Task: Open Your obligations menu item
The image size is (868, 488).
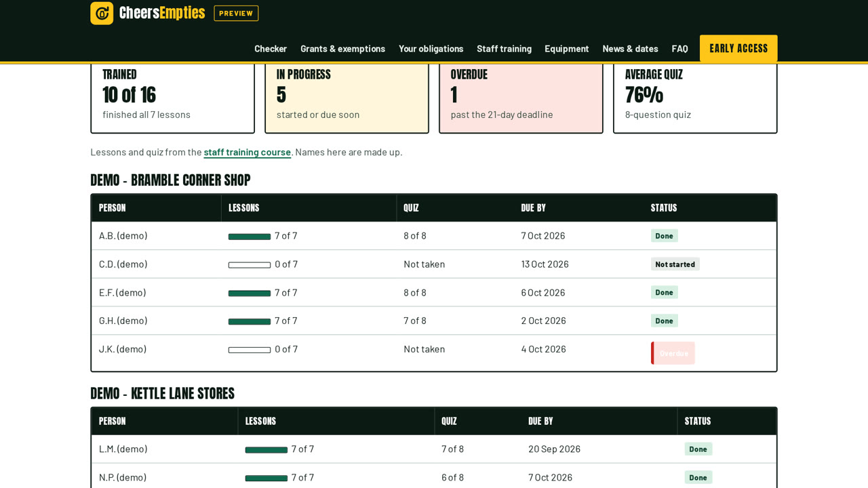Action: pos(431,49)
